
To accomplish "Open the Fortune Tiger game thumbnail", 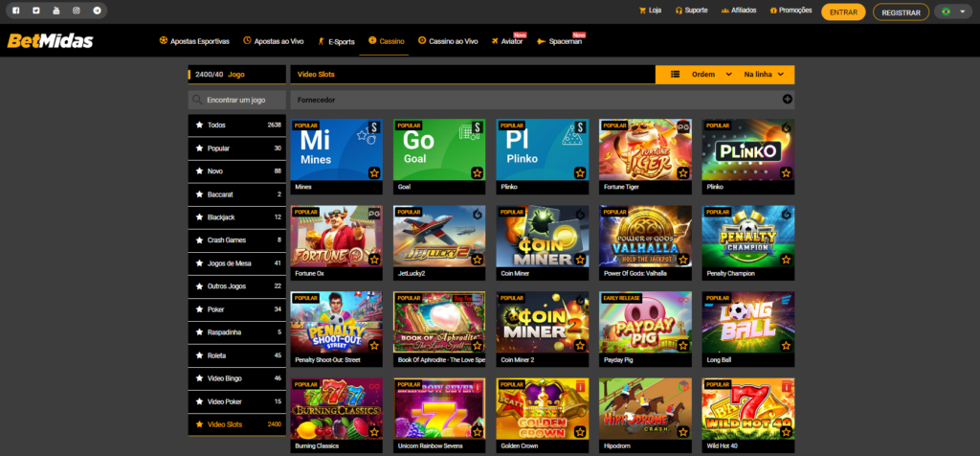I will pos(645,149).
